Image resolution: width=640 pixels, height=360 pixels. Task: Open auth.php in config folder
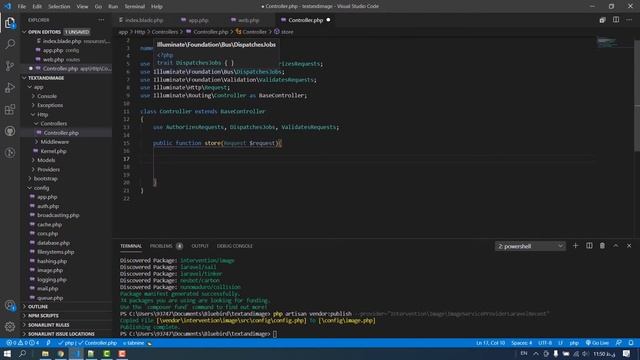pyautogui.click(x=48, y=206)
